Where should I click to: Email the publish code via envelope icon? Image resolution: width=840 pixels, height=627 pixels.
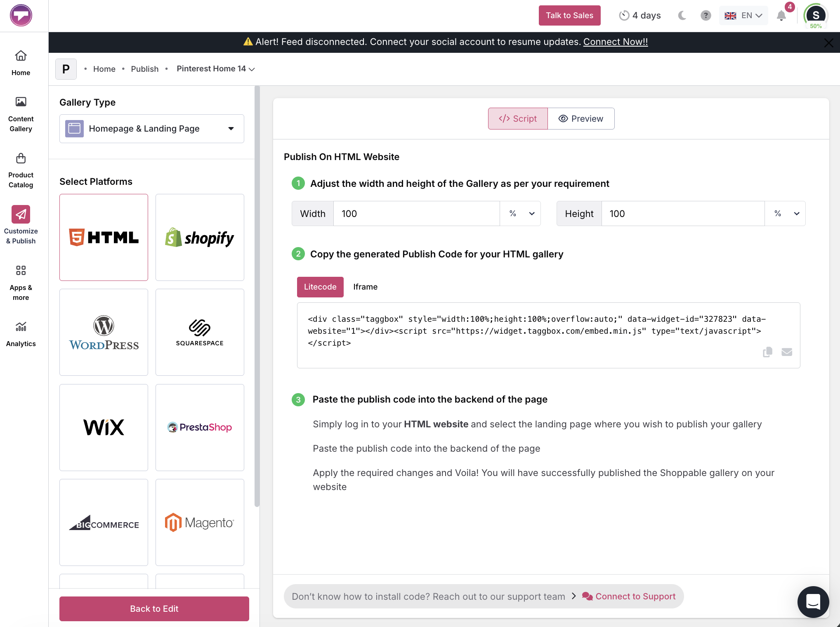coord(787,352)
